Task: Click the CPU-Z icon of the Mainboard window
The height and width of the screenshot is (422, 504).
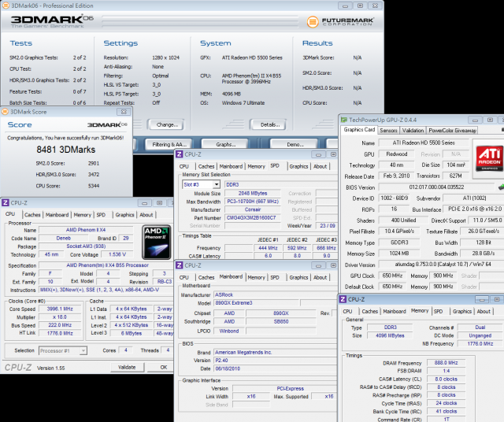Action: [x=180, y=265]
